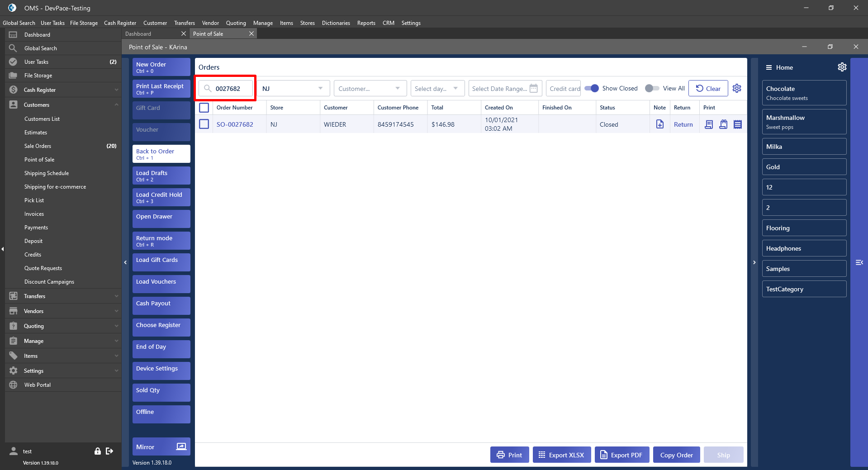The width and height of the screenshot is (868, 470).
Task: Click the gift receipt print icon in row
Action: click(723, 124)
